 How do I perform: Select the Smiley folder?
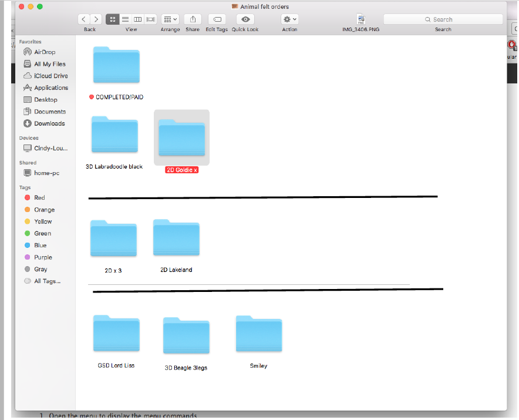pos(259,334)
